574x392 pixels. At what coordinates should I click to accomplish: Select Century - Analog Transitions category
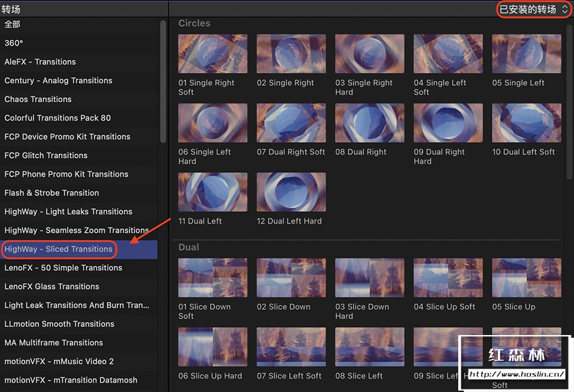[x=78, y=80]
